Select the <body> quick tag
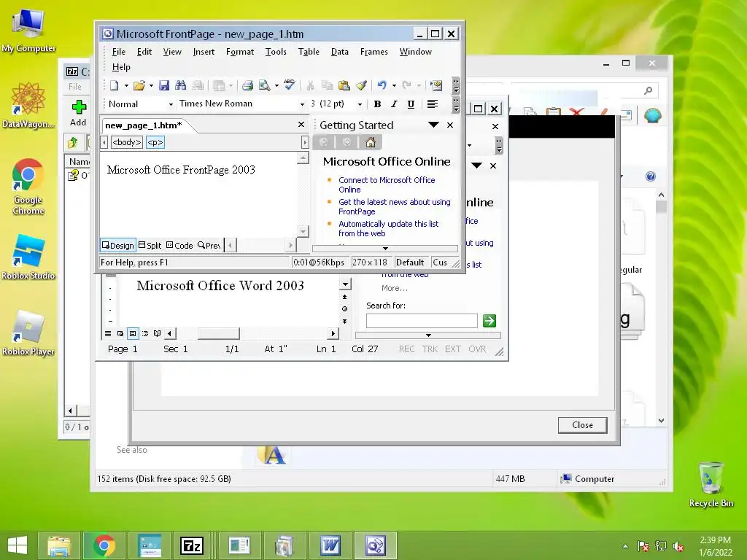This screenshot has width=747, height=560. tap(126, 142)
